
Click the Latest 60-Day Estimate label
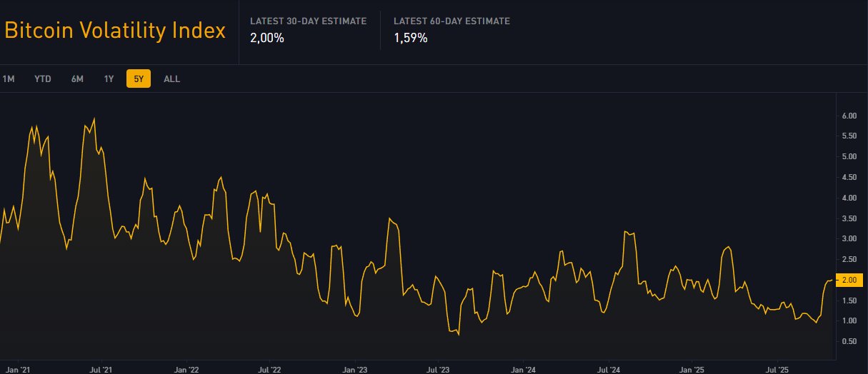(452, 21)
